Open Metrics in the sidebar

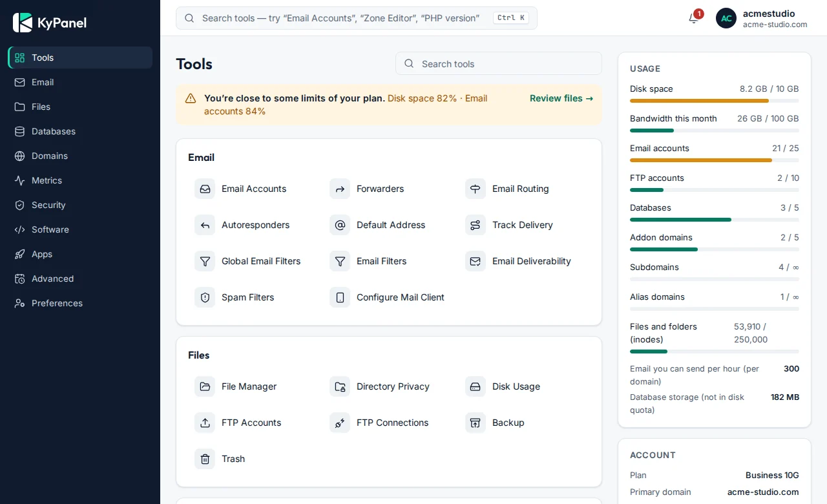pyautogui.click(x=80, y=180)
